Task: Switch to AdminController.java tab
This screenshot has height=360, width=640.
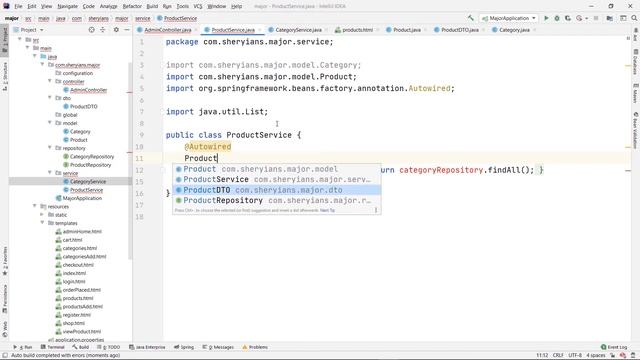Action: click(168, 30)
